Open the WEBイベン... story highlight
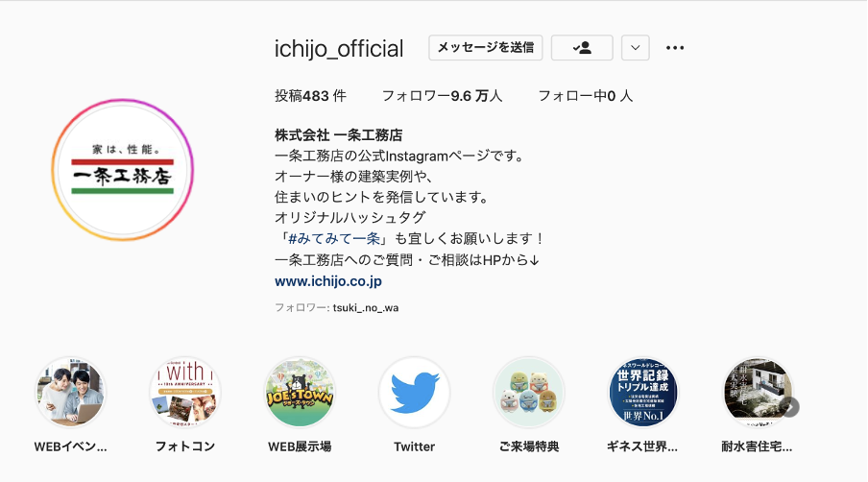The image size is (868, 482). 70,393
